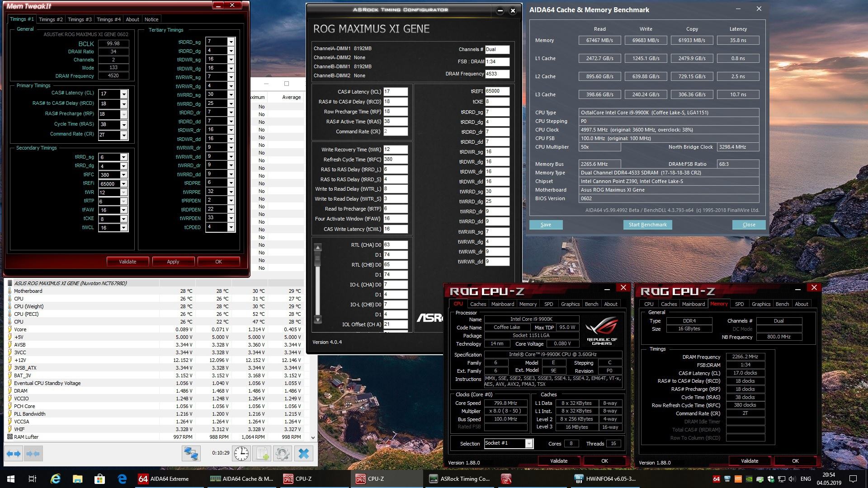The width and height of the screenshot is (868, 488).
Task: Switch to Timings #2 tab
Action: click(51, 19)
